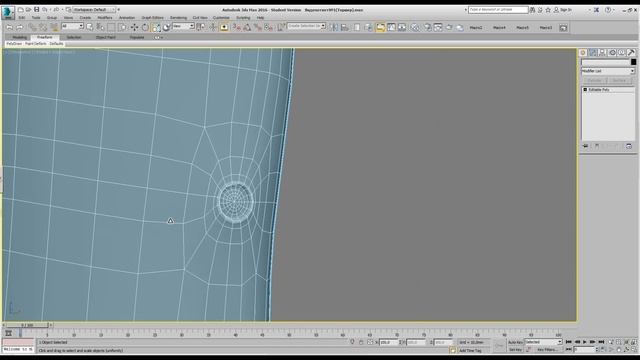Switch to the Object Paint ribbon tab
This screenshot has width=640, height=360.
pyautogui.click(x=105, y=37)
